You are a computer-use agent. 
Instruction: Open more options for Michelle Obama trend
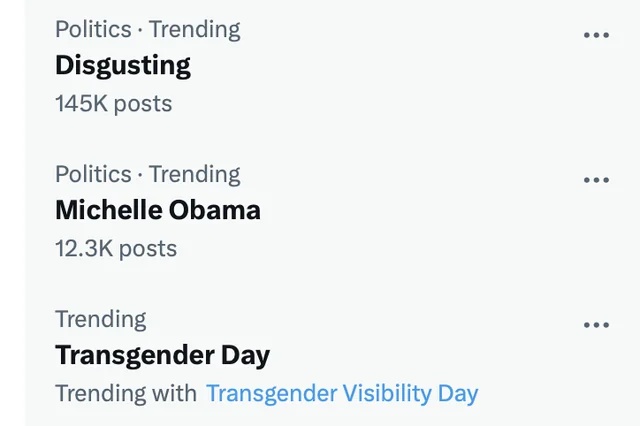pyautogui.click(x=596, y=180)
